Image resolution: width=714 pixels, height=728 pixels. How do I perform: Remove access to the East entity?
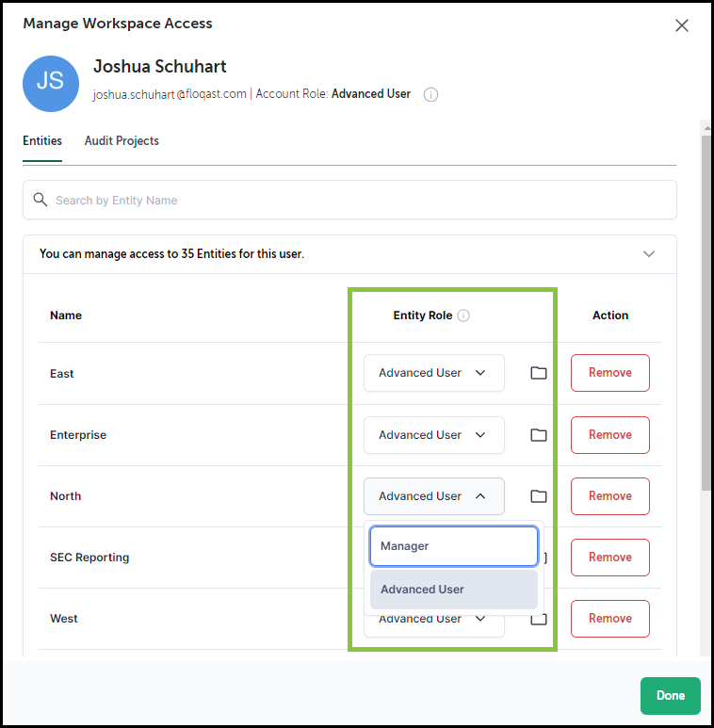pos(610,373)
